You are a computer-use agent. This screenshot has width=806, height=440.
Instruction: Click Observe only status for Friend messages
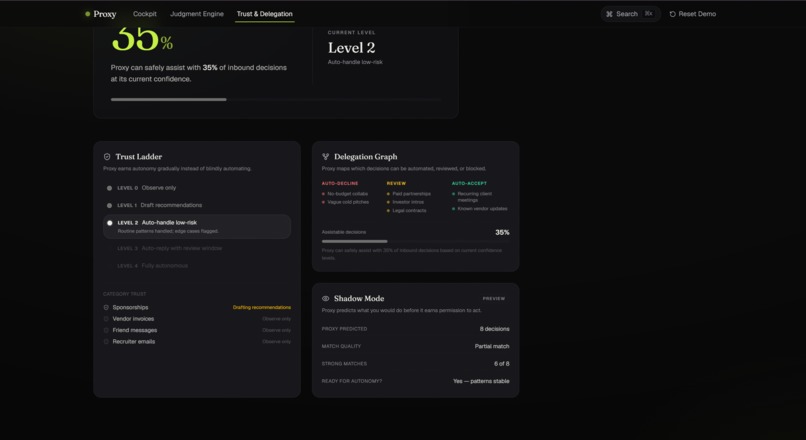click(x=277, y=330)
